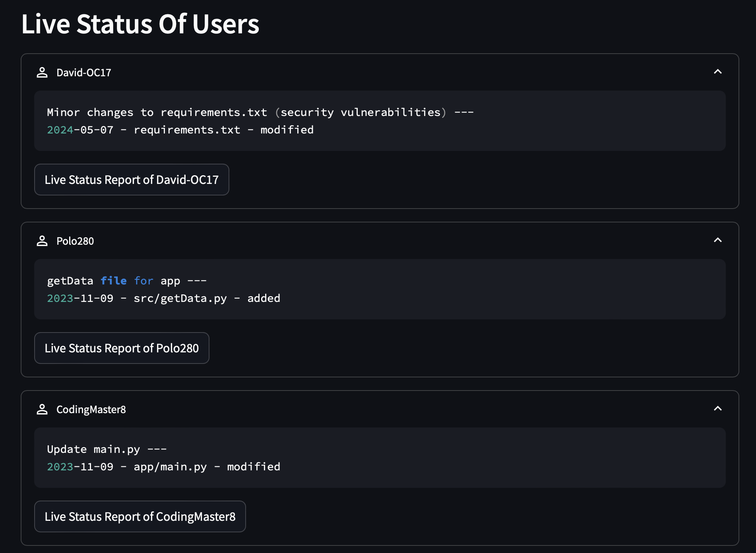
Task: Open Live Status Report of David-OC17
Action: [132, 180]
